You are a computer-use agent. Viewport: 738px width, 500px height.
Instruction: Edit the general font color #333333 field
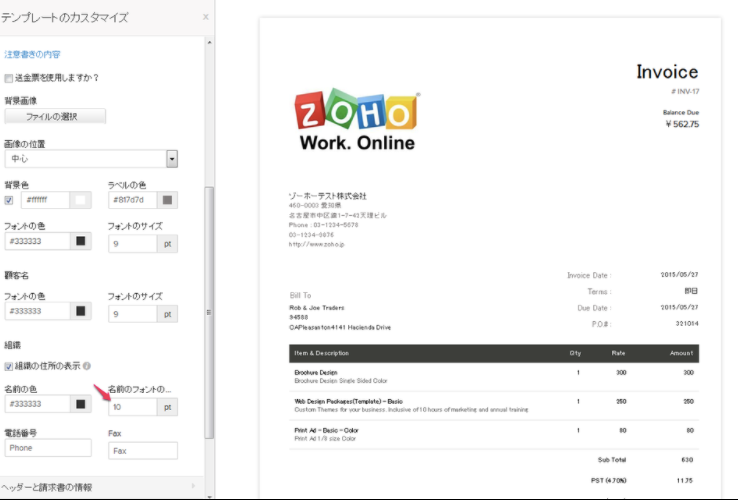point(37,241)
